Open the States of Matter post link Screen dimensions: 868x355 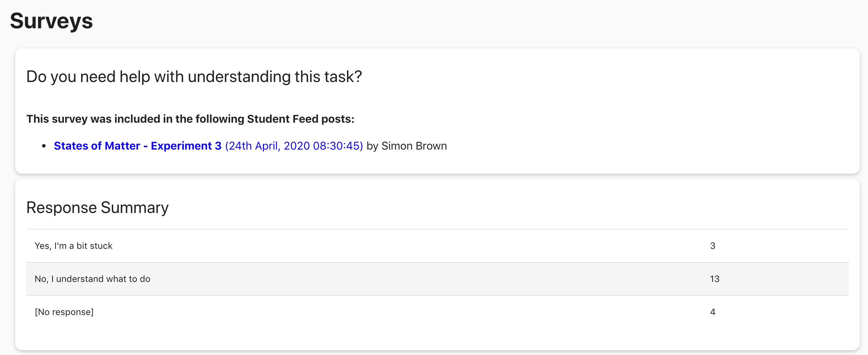[97, 146]
